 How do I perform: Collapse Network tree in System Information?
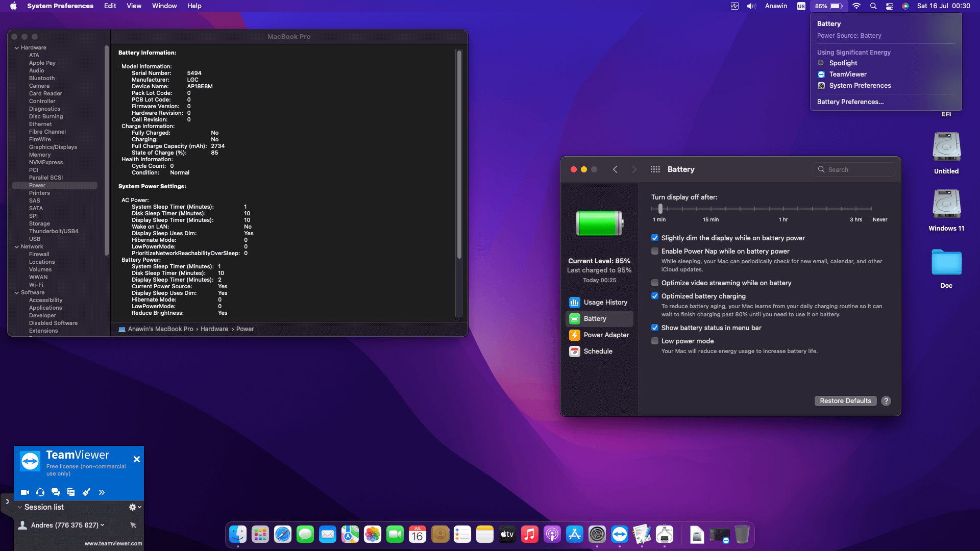click(17, 247)
